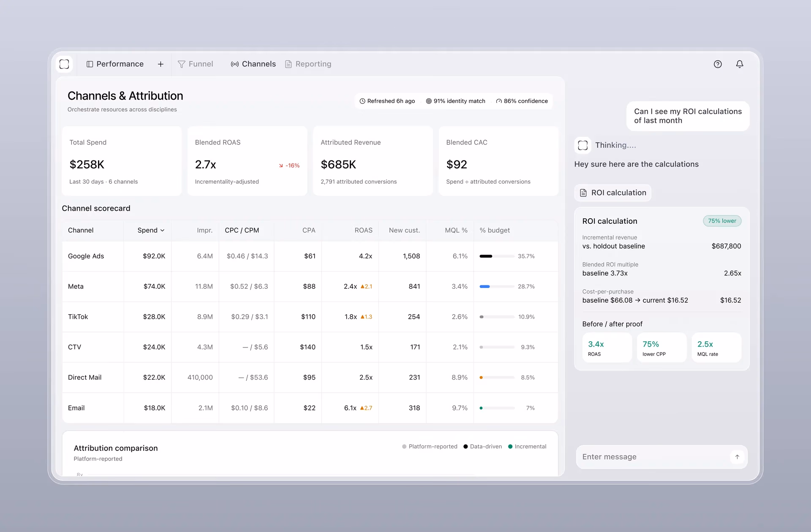Click the orange 2.7 delta marker in Email row
811x532 pixels.
366,408
